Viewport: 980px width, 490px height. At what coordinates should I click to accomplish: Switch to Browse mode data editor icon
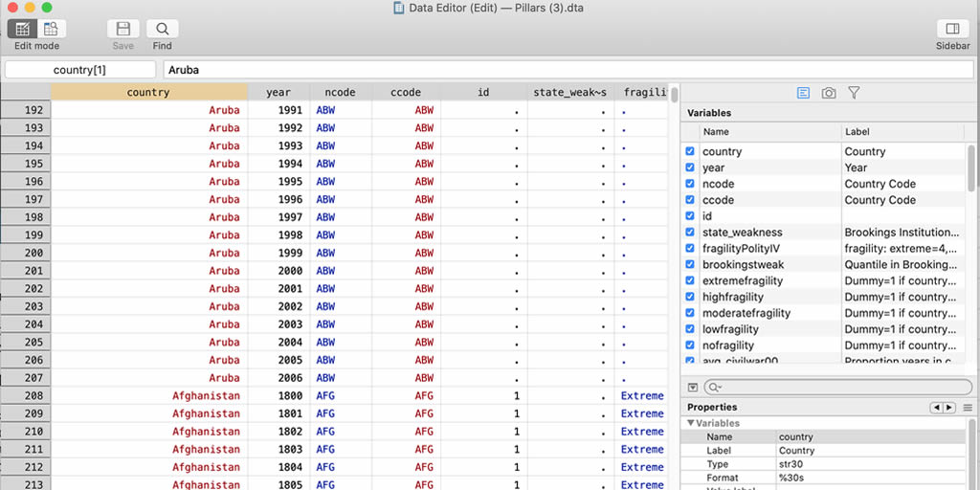[x=52, y=29]
